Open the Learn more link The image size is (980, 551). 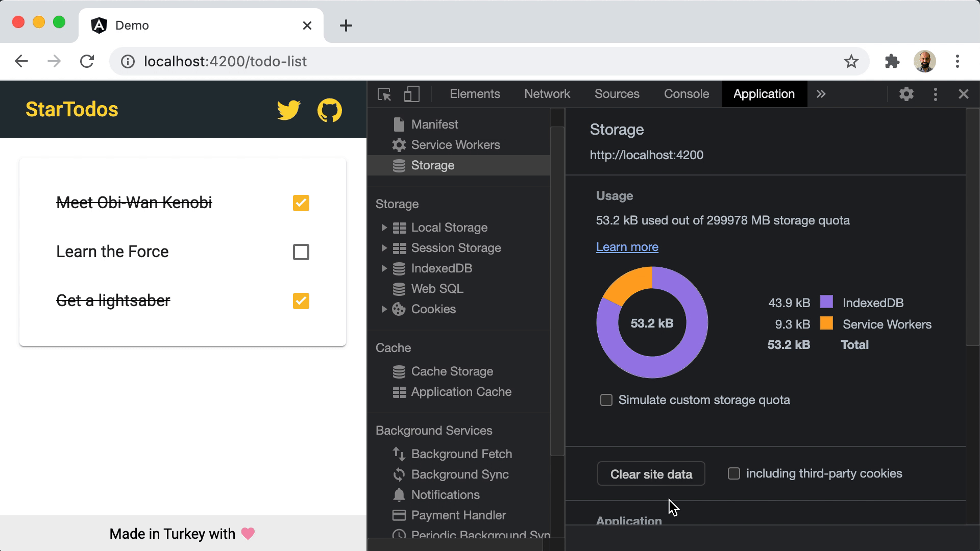coord(627,247)
